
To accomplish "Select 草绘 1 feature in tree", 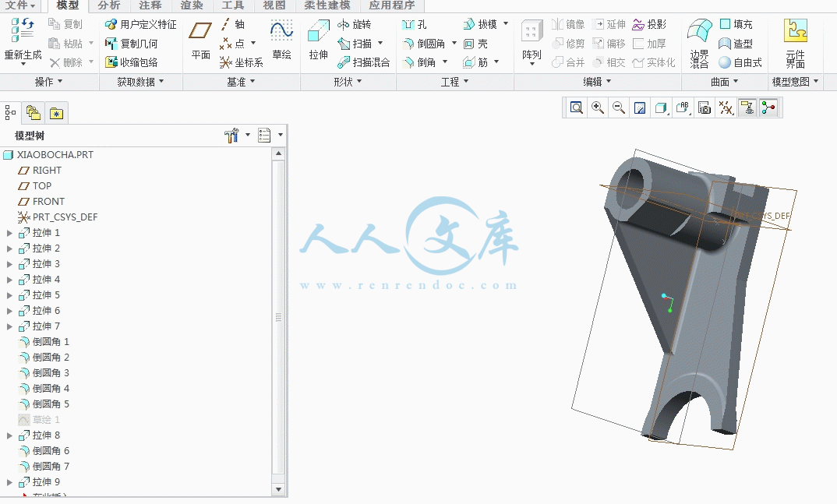I will pos(39,420).
